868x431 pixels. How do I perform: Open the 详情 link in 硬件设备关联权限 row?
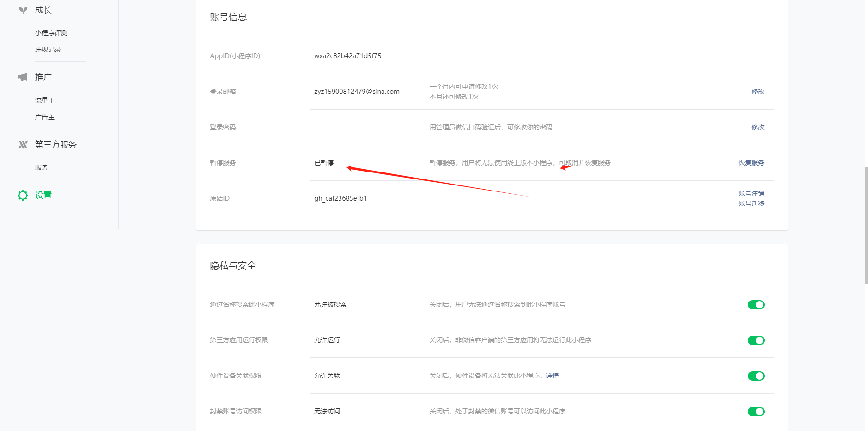click(552, 376)
